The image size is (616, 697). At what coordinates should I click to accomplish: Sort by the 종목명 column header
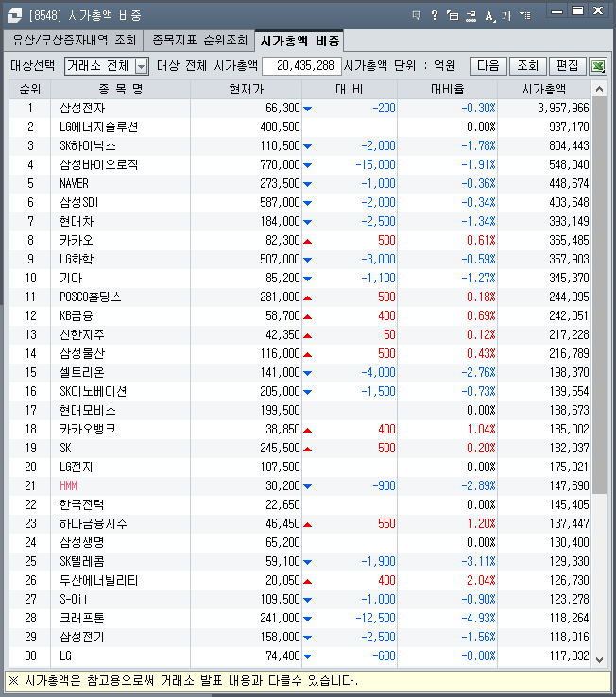pos(121,90)
